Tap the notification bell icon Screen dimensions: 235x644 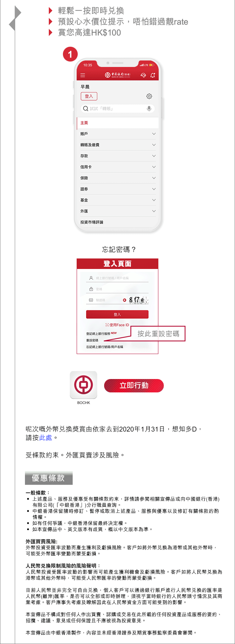[153, 75]
